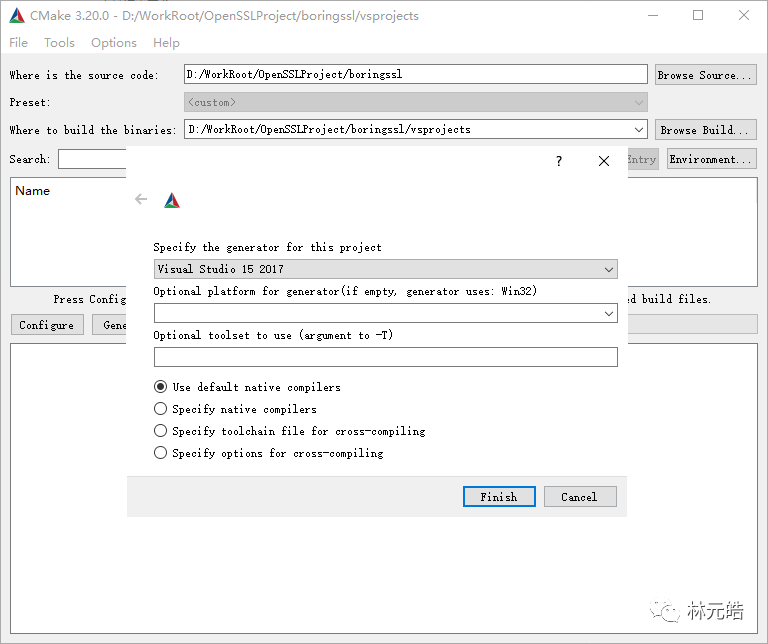
Task: Open the Preset custom dropdown
Action: (x=416, y=102)
